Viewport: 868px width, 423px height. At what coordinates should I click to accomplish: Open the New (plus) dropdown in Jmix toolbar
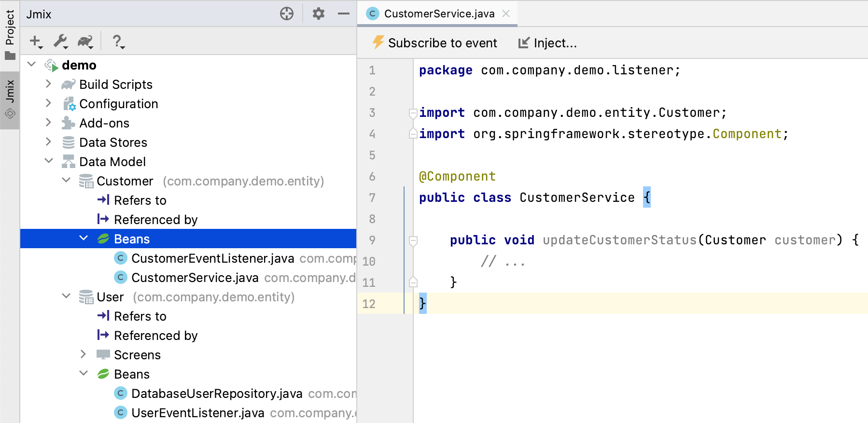36,42
